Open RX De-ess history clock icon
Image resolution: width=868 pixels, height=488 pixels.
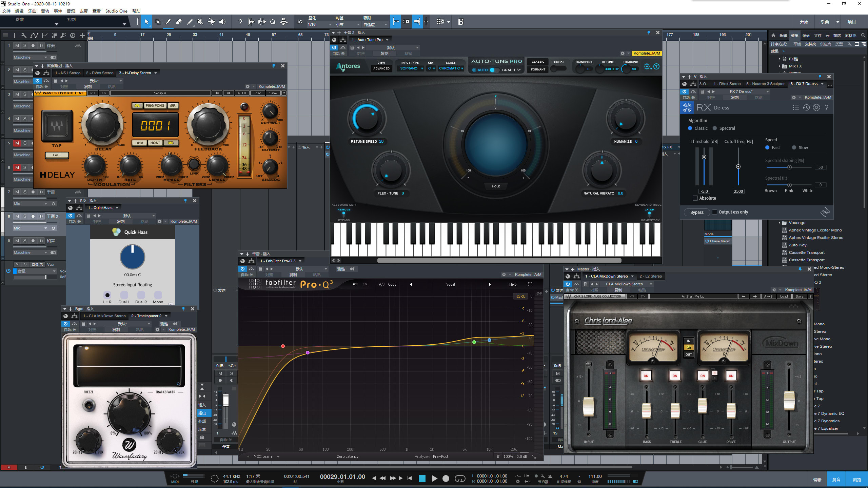coord(806,107)
